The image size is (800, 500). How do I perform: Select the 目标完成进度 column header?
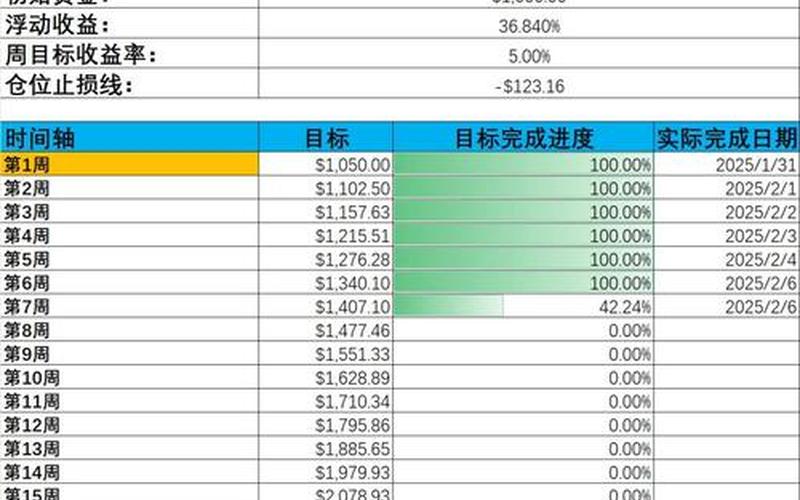(523, 137)
